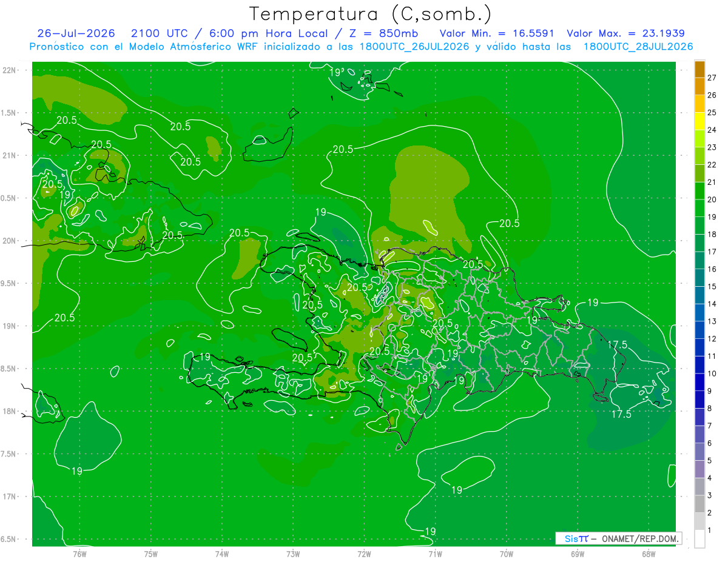Click the "75W" longitude label
728x562 pixels.
[151, 554]
